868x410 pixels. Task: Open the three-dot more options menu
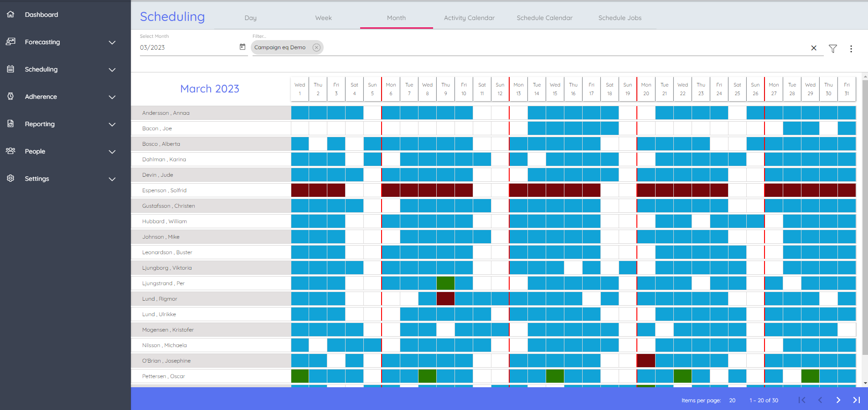(x=851, y=48)
